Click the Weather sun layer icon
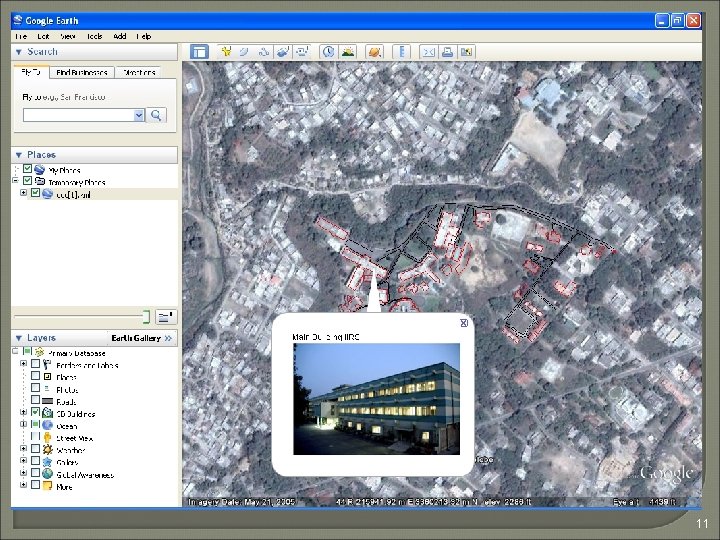 (47, 450)
